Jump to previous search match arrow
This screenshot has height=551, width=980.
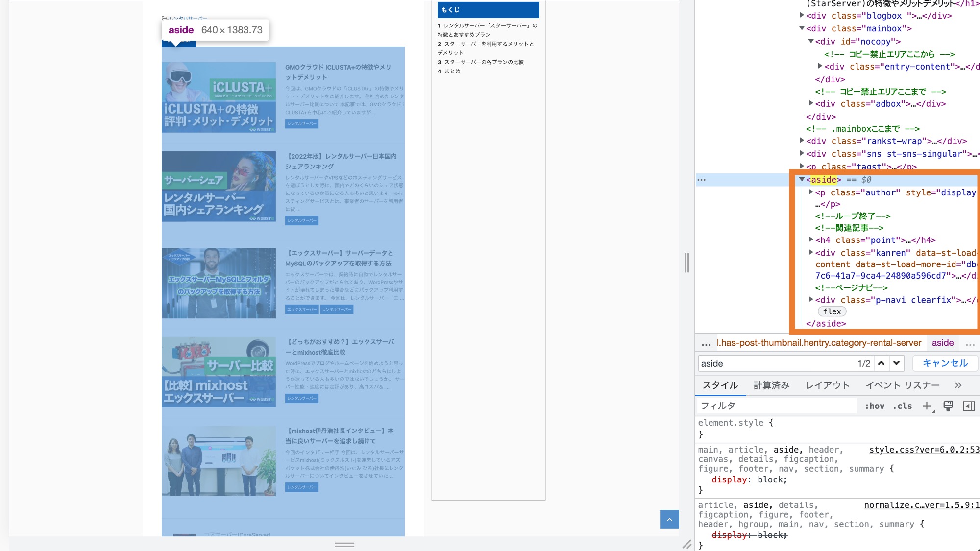(881, 363)
